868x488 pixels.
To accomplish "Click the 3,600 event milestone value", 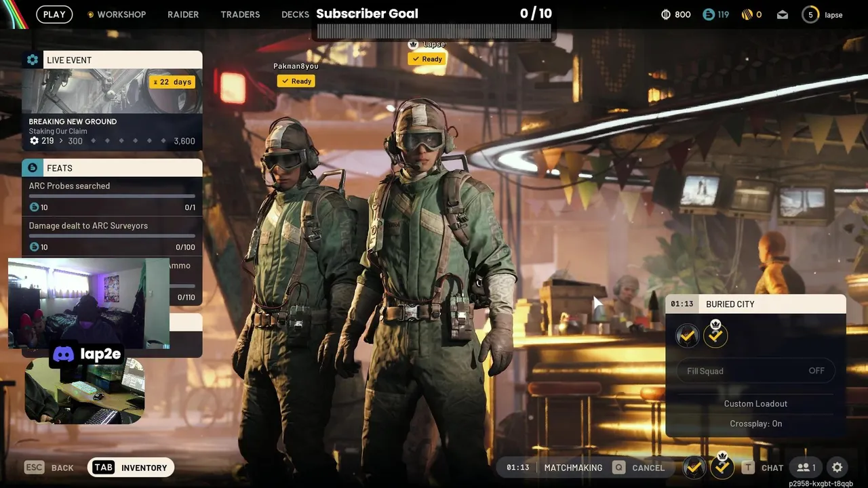I will [x=184, y=141].
